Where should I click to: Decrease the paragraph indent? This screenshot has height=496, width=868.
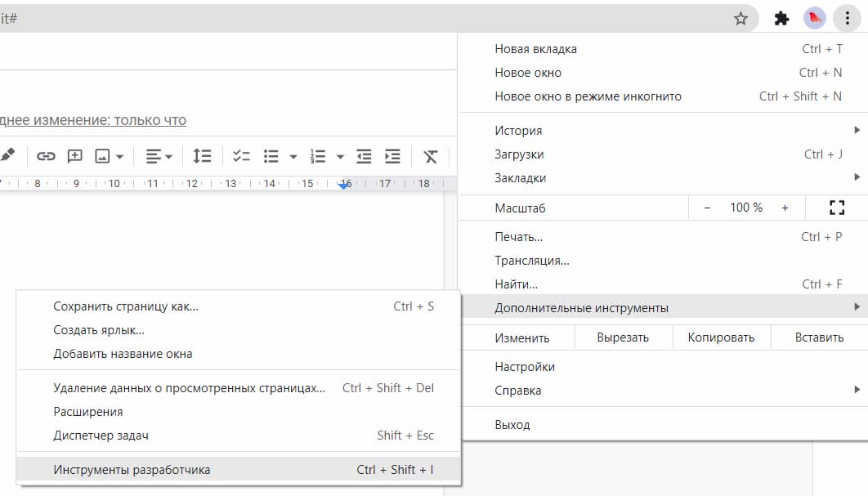tap(364, 156)
